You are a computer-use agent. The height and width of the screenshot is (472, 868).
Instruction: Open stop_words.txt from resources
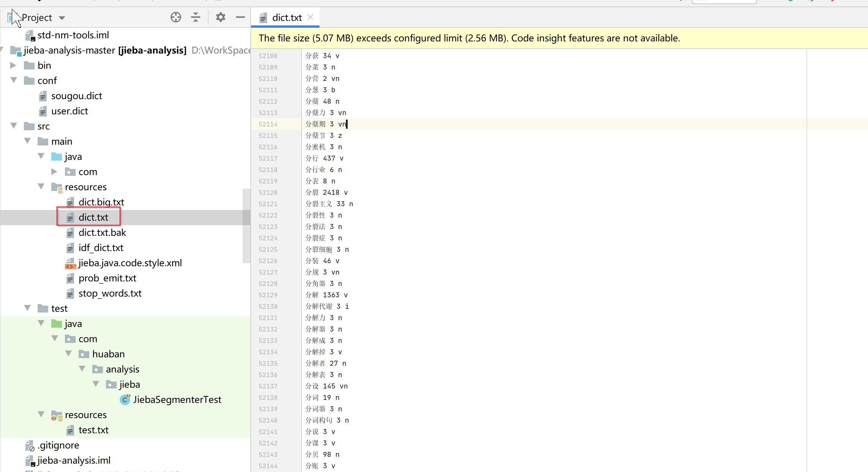pyautogui.click(x=110, y=293)
